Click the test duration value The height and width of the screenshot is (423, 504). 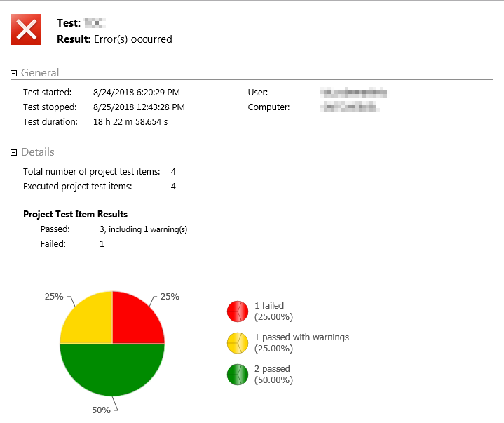coord(130,122)
